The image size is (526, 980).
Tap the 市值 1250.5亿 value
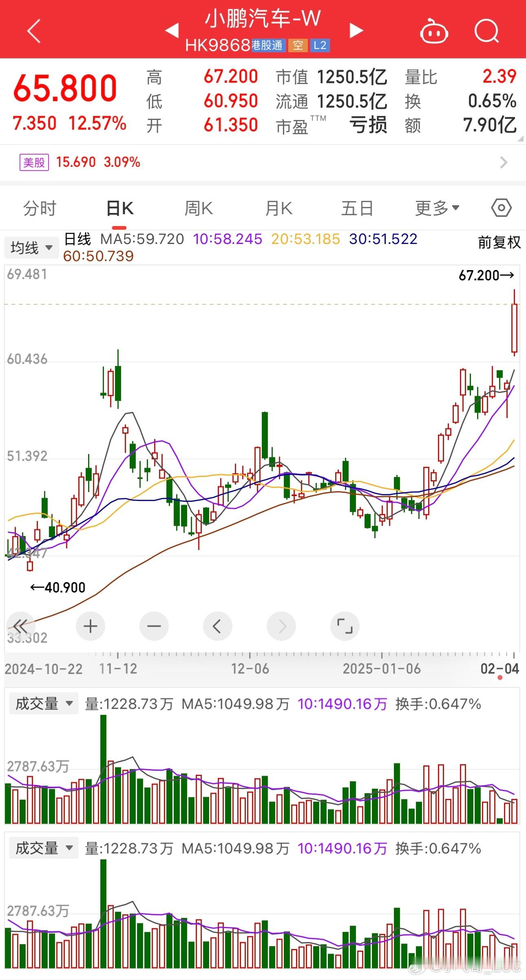tap(352, 77)
